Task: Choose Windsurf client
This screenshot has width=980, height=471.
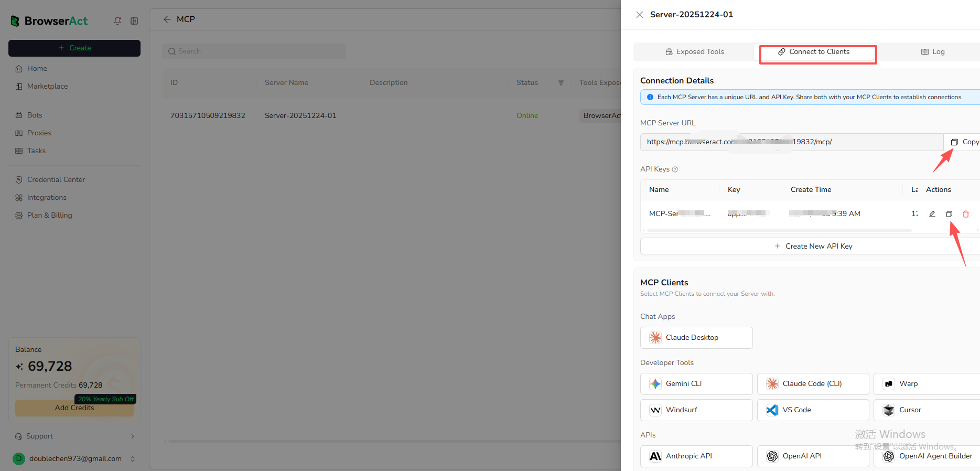Action: 696,410
